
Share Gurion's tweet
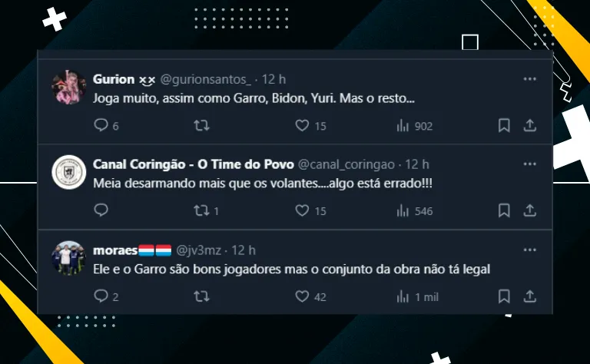(x=530, y=125)
